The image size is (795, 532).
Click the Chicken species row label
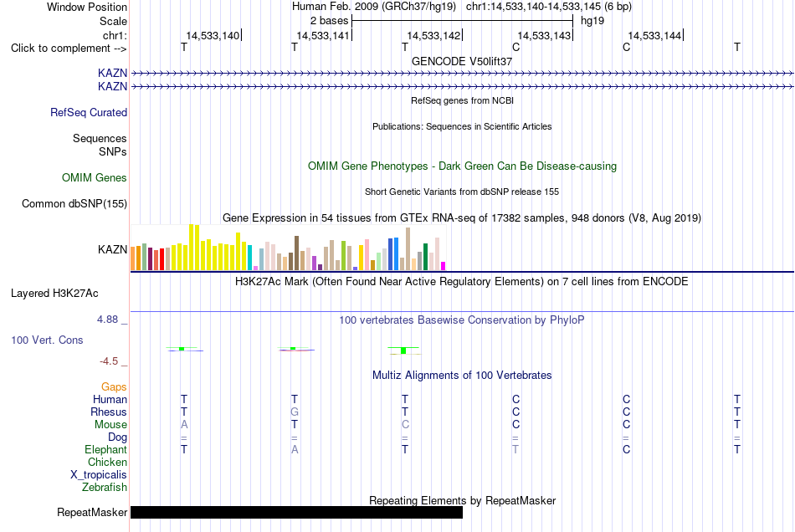107,462
